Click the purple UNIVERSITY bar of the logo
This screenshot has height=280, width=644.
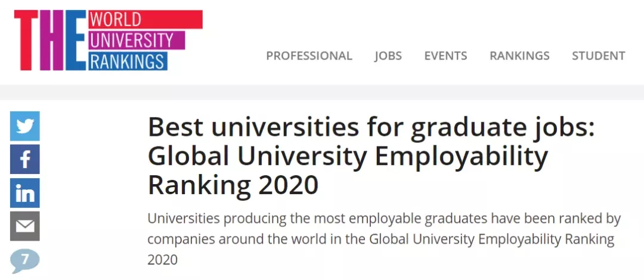[137, 41]
